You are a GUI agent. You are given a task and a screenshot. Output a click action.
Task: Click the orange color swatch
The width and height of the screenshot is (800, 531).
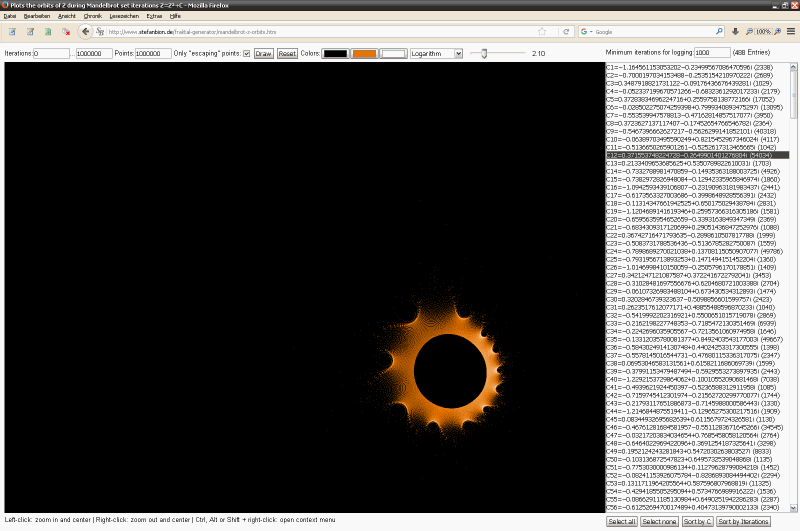coord(365,53)
